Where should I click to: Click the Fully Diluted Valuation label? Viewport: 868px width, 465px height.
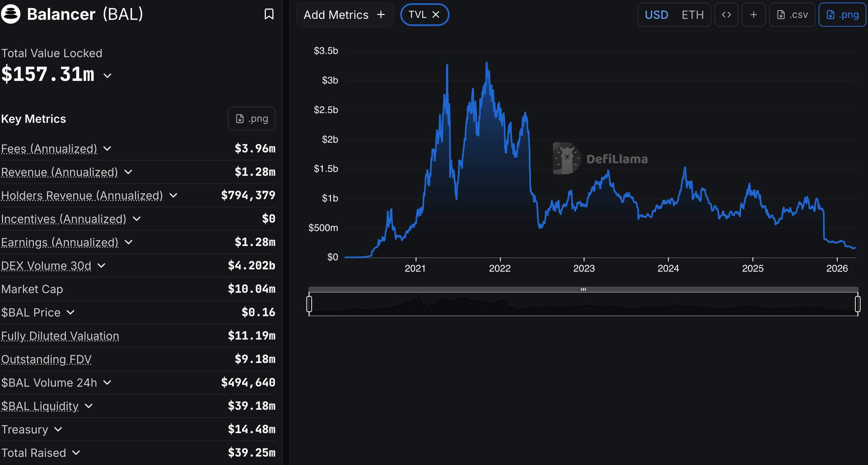[x=60, y=336]
